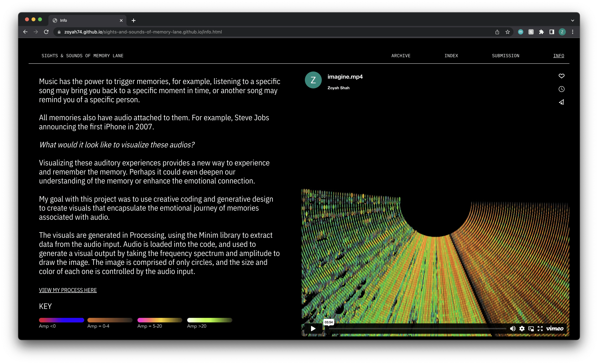Like the video with heart icon
Image resolution: width=598 pixels, height=364 pixels.
[561, 76]
